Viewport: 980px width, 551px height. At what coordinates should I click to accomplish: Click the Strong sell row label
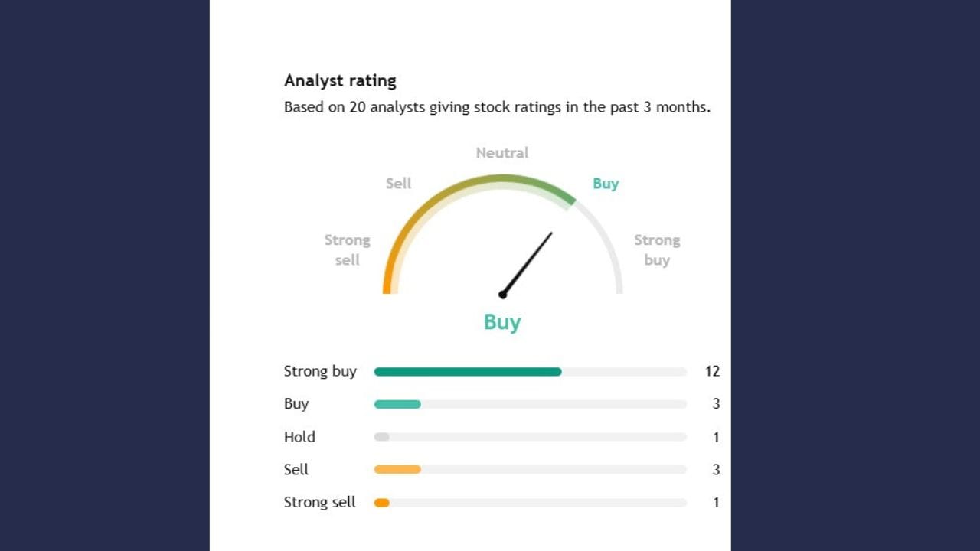point(319,502)
